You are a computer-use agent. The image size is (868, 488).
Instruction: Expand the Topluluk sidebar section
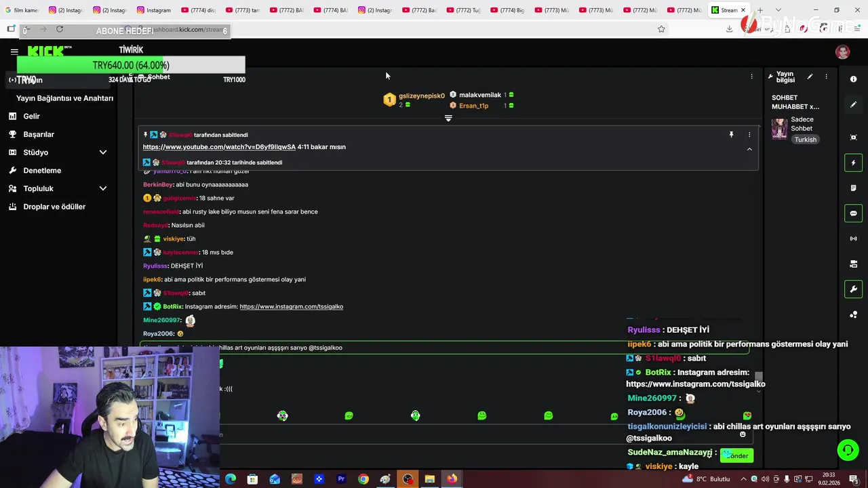tap(103, 188)
